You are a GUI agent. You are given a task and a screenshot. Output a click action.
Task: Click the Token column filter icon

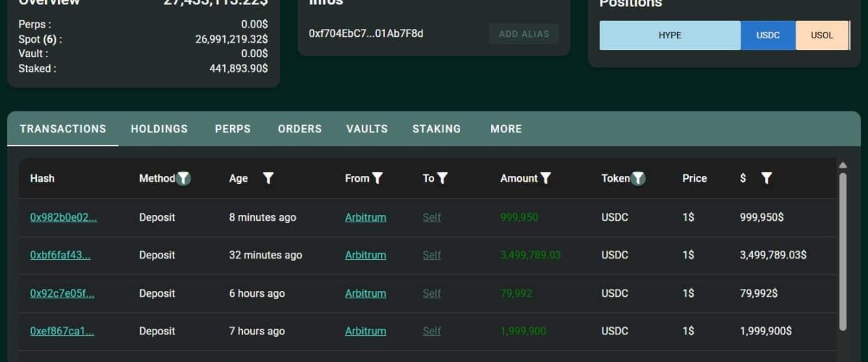[x=638, y=178]
